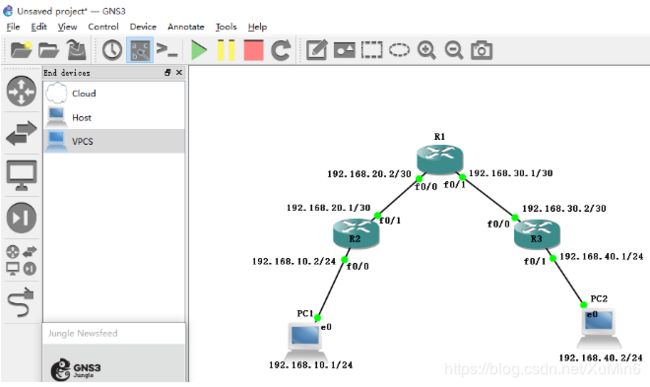Viewport: 650px width, 387px height.
Task: Select Cloud in End devices list
Action: (x=114, y=94)
